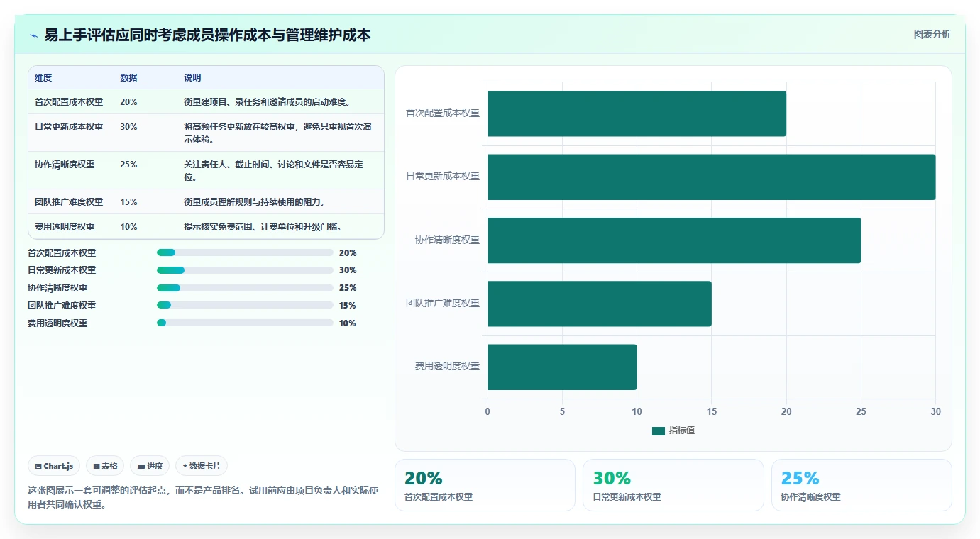Open the 30% 日常更新成本权重 data card
The height and width of the screenshot is (539, 980).
[x=673, y=485]
